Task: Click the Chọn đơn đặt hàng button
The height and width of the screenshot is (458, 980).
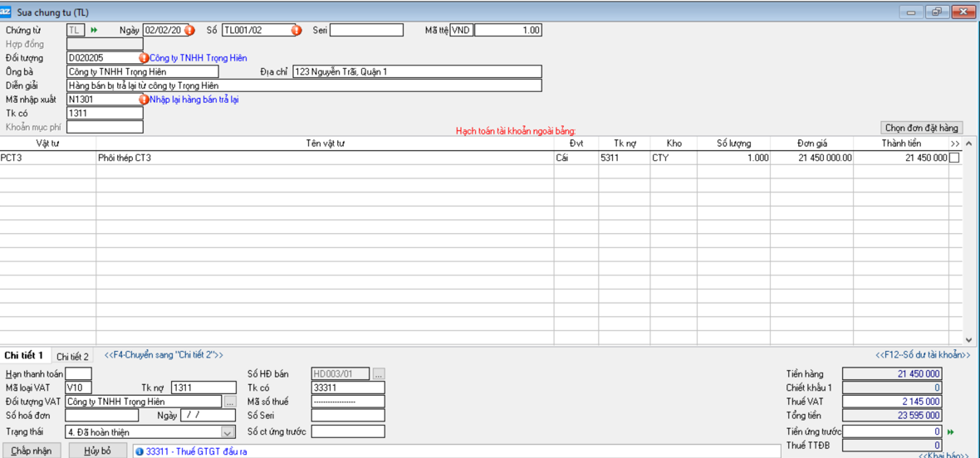Action: pos(921,128)
